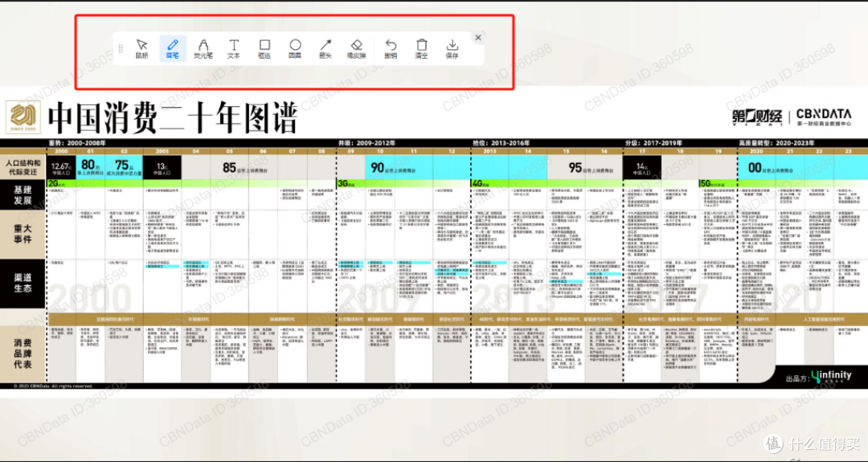This screenshot has height=462, width=868.
Task: Pick the 文本 text tool
Action: click(234, 49)
